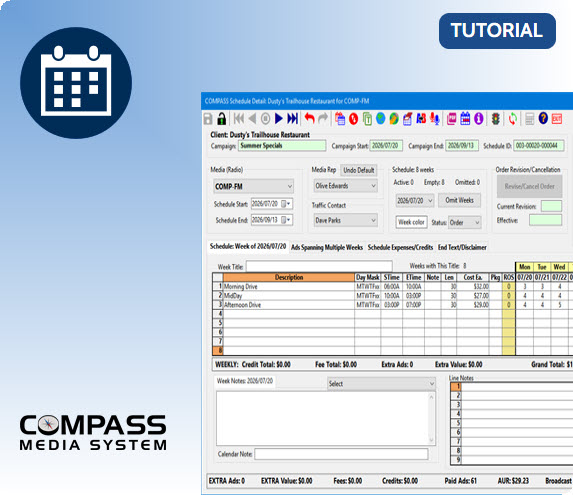The image size is (573, 495).
Task: Open the blue calendar icon
Action: (465, 119)
